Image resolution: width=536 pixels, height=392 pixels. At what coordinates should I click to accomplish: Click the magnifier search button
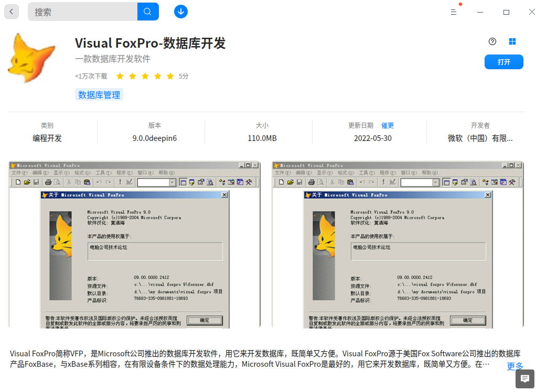pyautogui.click(x=148, y=12)
